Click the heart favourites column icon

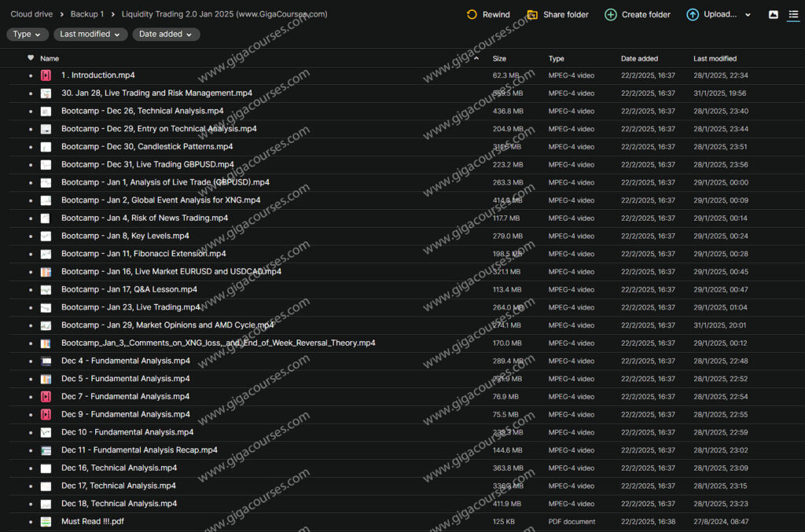[31, 58]
